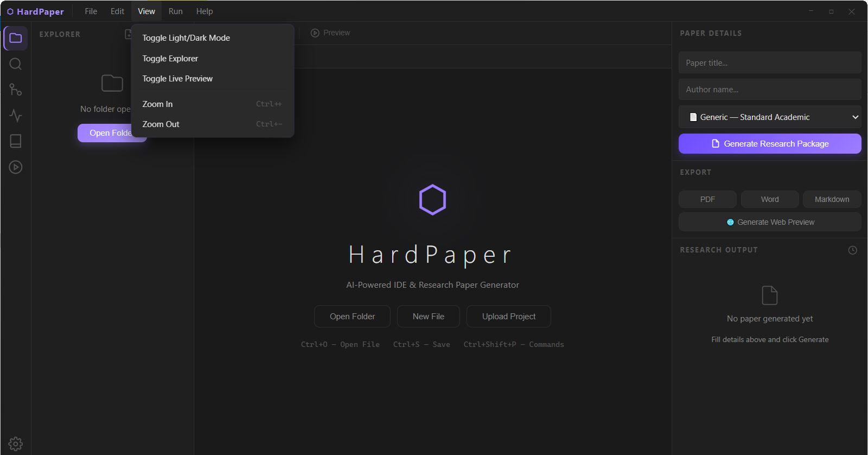Click the "Ctrl+Shift+P – Commands" hint text
The width and height of the screenshot is (868, 455).
pyautogui.click(x=514, y=344)
